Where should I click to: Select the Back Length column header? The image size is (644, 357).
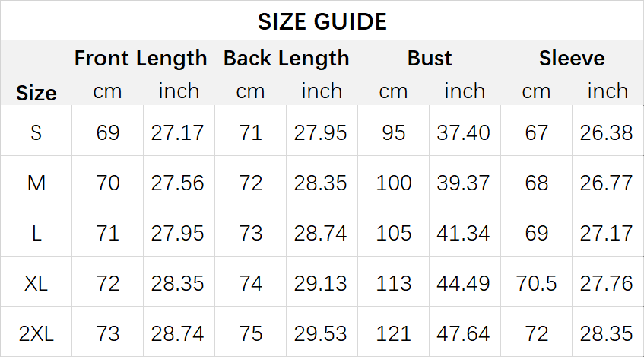[x=287, y=58]
